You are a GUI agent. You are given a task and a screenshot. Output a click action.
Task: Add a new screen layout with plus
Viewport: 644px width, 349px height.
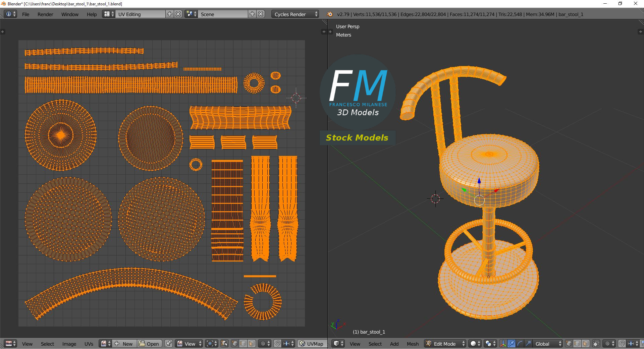point(170,14)
